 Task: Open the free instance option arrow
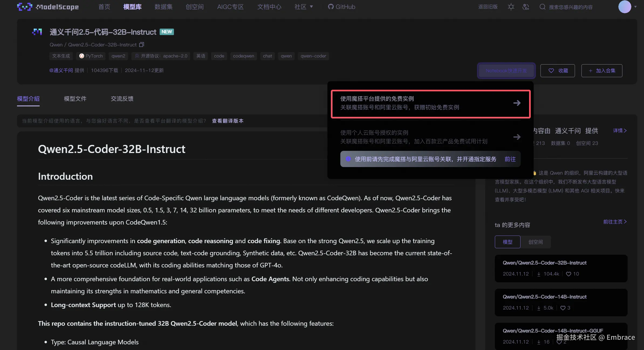517,103
